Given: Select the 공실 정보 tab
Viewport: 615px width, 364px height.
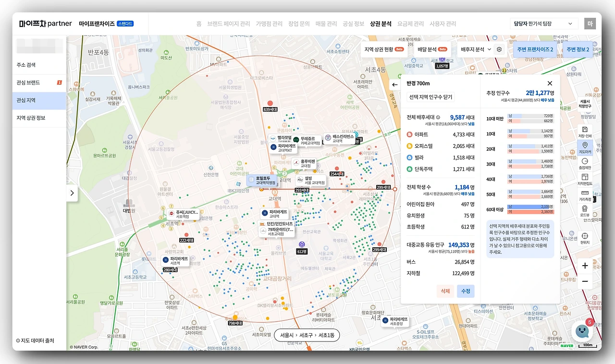Looking at the screenshot, I should pyautogui.click(x=354, y=24).
